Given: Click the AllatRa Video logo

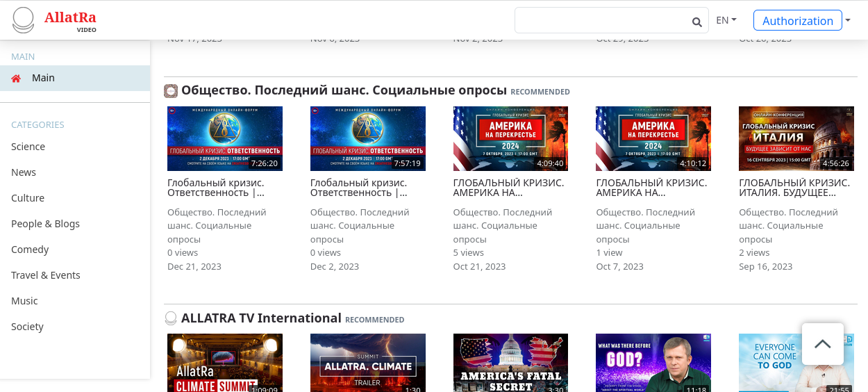Looking at the screenshot, I should 54,20.
